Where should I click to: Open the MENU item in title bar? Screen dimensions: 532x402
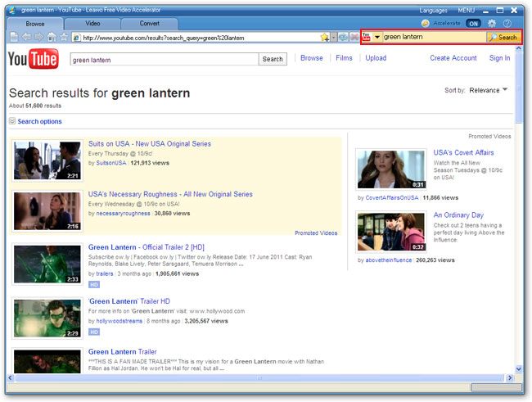click(x=467, y=11)
